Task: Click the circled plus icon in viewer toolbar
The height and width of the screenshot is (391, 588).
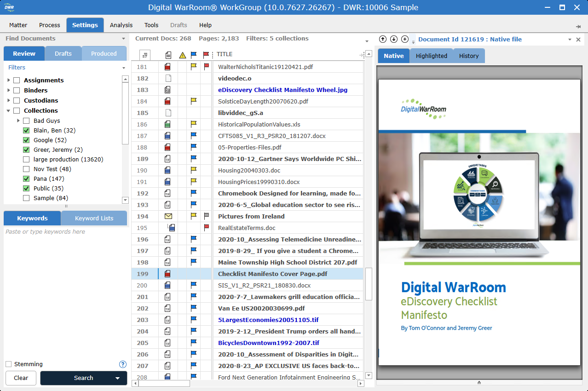Action: (405, 39)
